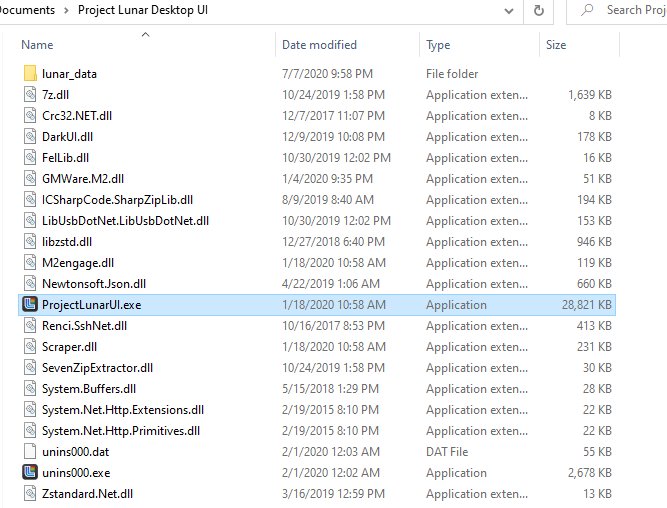Click the System.Buffers.dll file icon
This screenshot has height=508, width=667.
coord(30,388)
